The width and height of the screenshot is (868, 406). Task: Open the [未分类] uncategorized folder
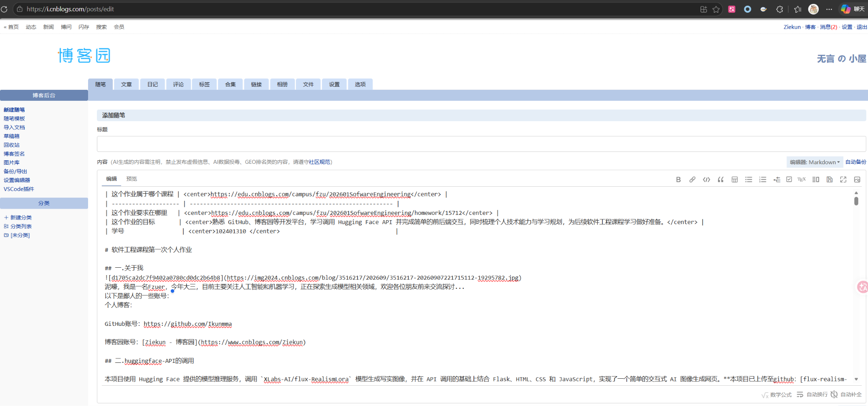pyautogui.click(x=17, y=235)
